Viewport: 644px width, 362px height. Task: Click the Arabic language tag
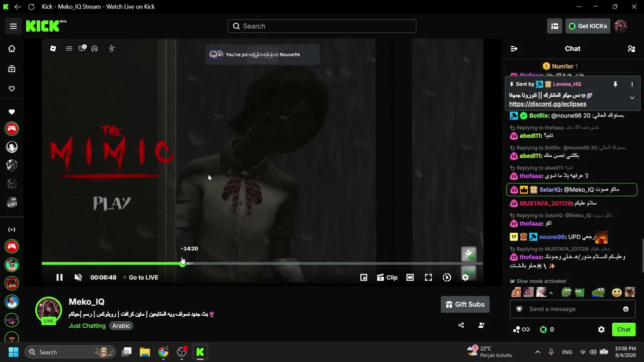tap(121, 326)
